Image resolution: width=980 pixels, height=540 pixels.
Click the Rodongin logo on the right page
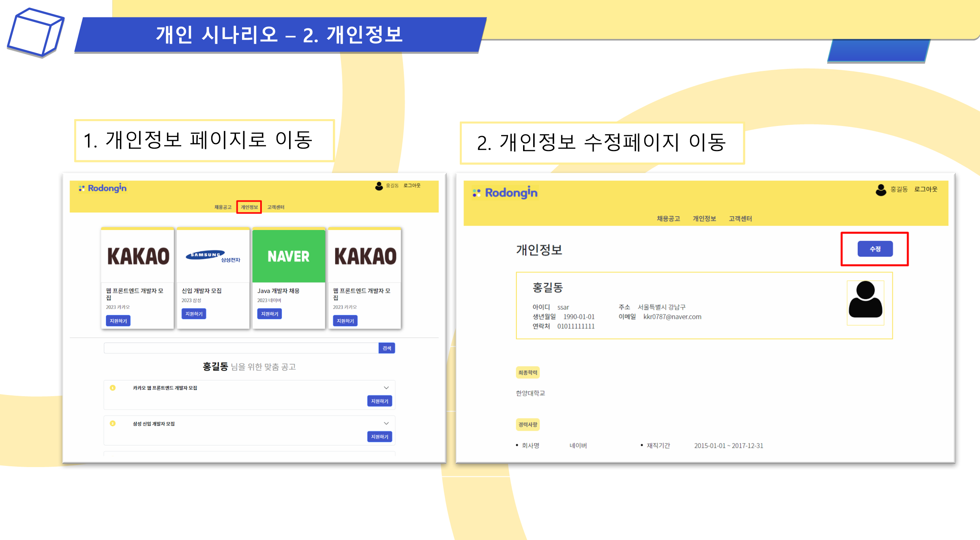(x=505, y=193)
